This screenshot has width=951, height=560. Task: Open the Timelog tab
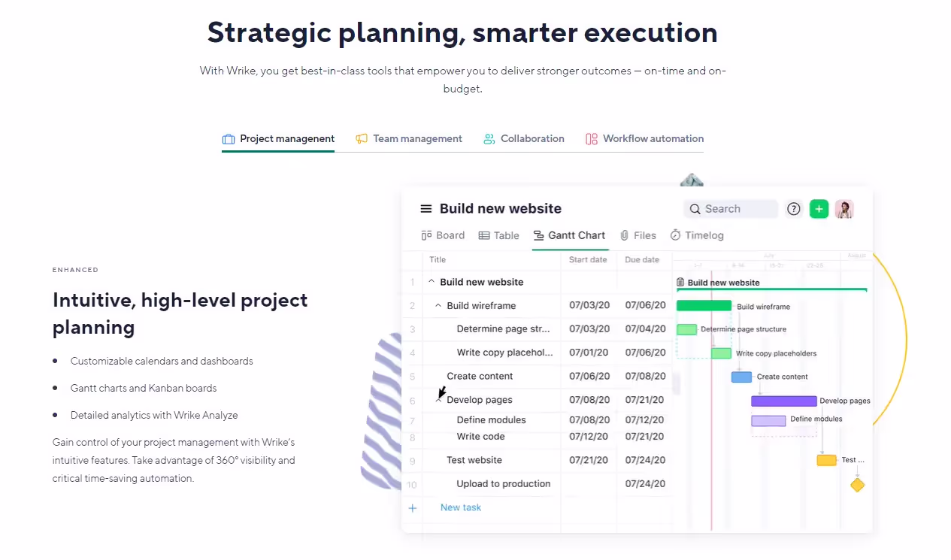point(696,235)
